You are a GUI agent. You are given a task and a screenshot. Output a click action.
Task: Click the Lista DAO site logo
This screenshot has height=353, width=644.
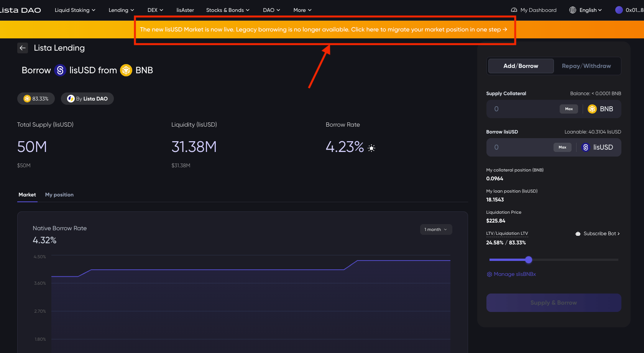pos(20,10)
